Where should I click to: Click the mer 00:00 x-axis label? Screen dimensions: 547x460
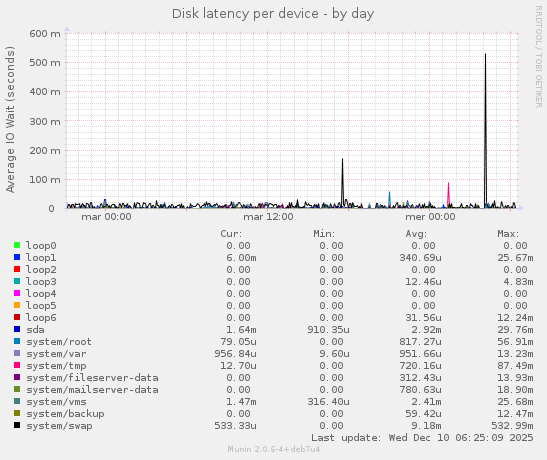point(430,217)
